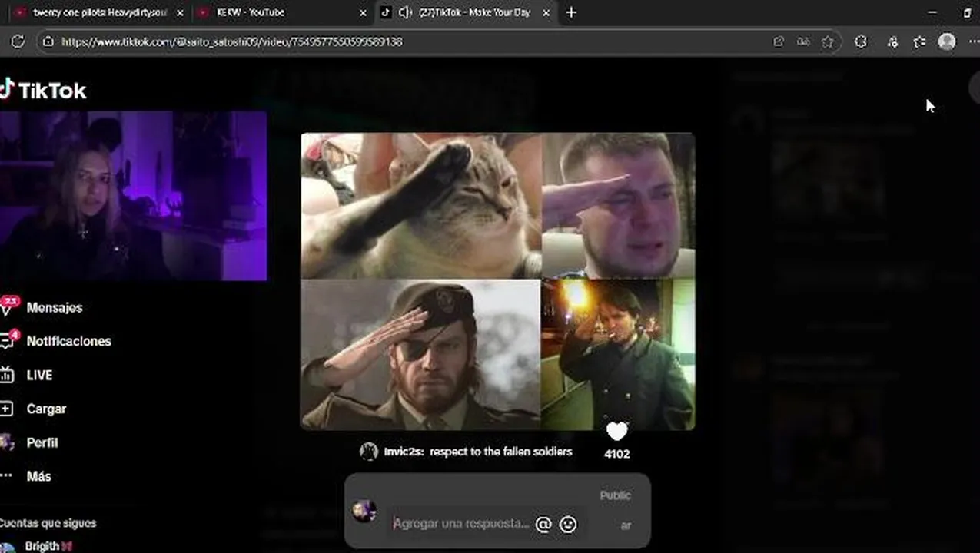Mute the TikTok tab via speaker icon
The image size is (980, 553).
coord(406,12)
